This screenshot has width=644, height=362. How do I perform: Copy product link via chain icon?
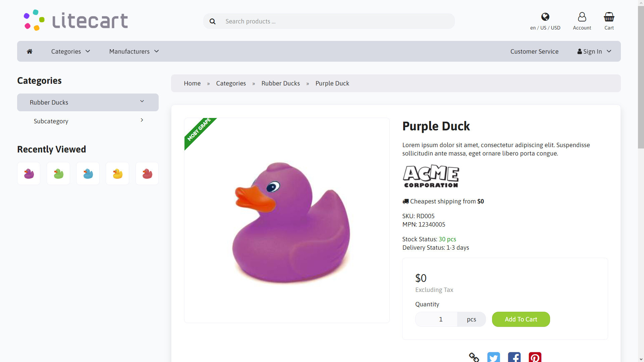(474, 357)
